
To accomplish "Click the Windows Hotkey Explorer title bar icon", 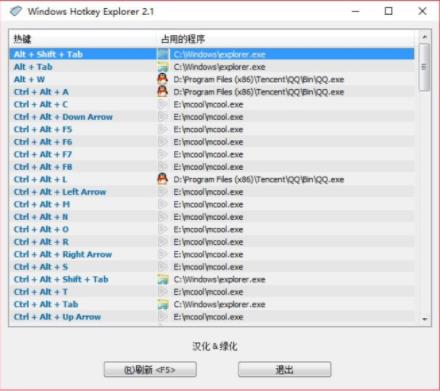I will tap(16, 11).
